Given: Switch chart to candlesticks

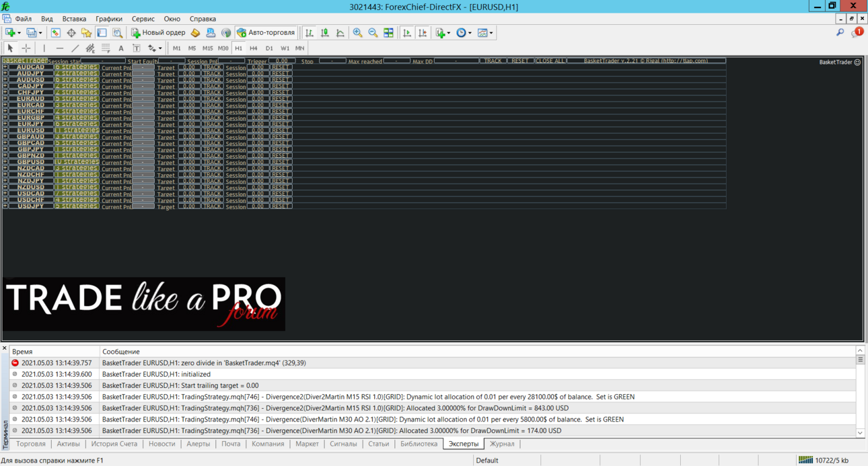Looking at the screenshot, I should tap(325, 32).
